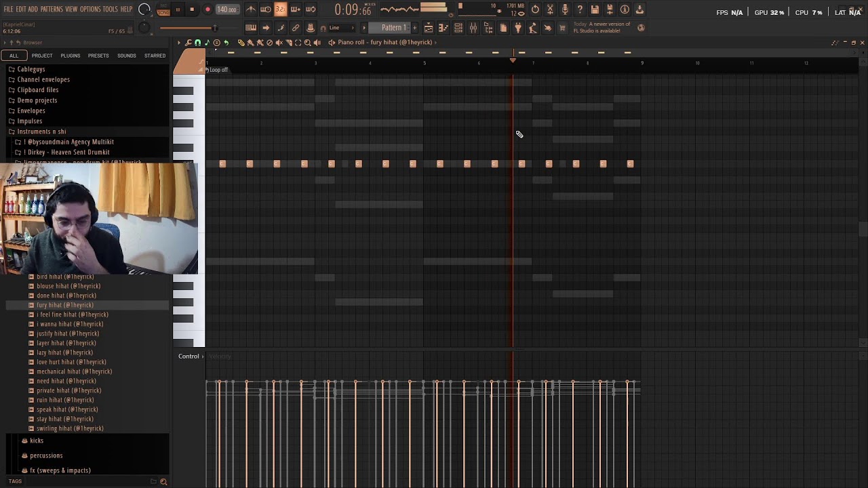Open the PATTERNS menu
The height and width of the screenshot is (488, 868).
[52, 9]
